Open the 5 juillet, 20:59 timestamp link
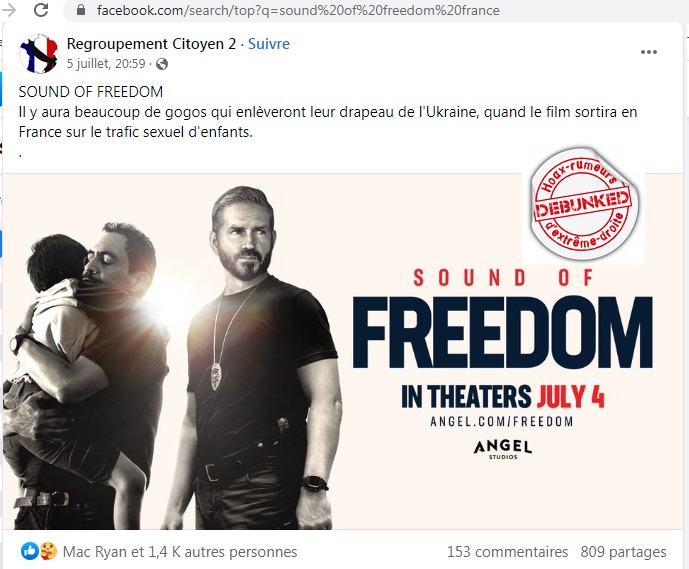Image resolution: width=689 pixels, height=569 pixels. (x=106, y=64)
